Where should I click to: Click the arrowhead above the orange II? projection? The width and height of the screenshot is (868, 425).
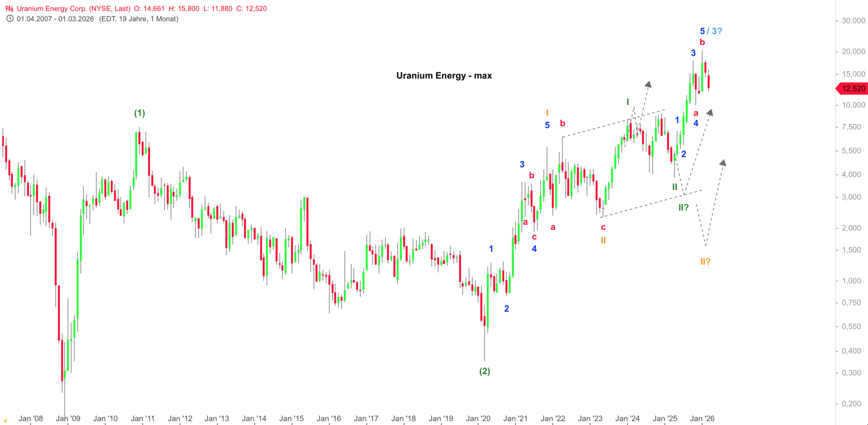click(723, 163)
